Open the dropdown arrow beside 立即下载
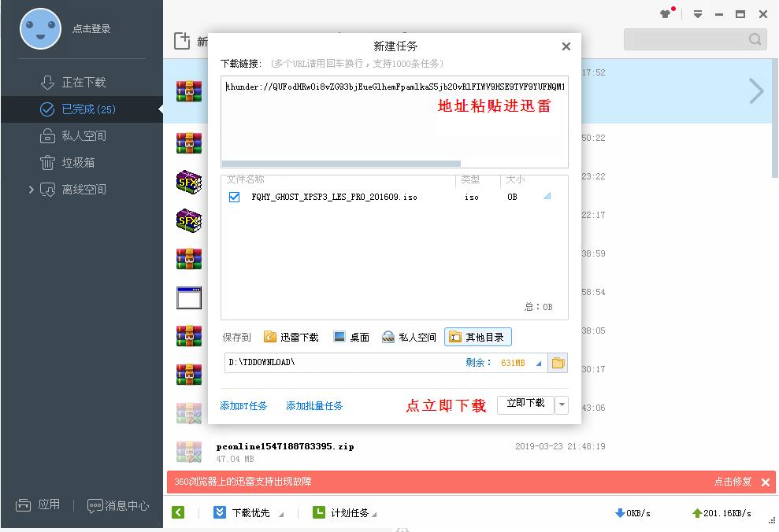Viewport: 779px width, 532px height. tap(562, 405)
